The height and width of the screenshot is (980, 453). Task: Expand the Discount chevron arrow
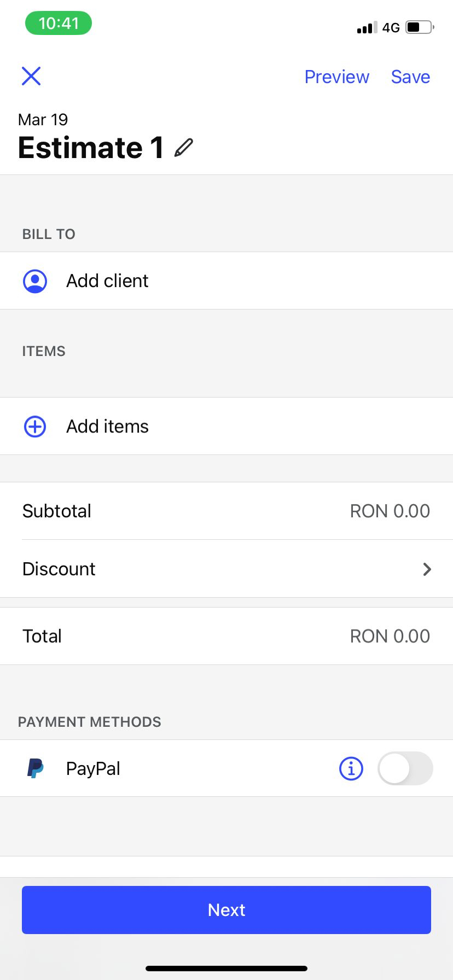click(427, 569)
